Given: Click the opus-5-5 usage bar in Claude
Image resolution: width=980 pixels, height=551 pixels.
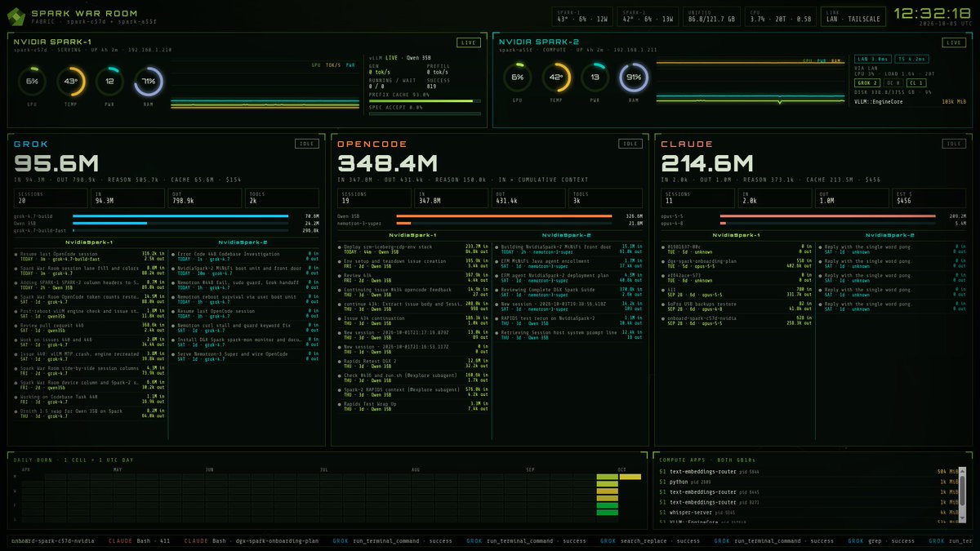Looking at the screenshot, I should tap(829, 216).
